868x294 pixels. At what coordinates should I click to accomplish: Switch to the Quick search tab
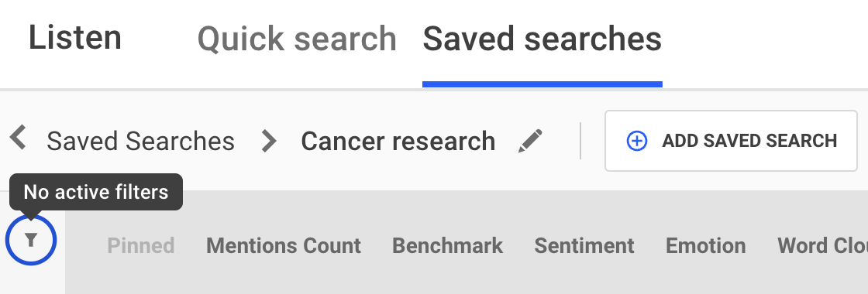click(298, 39)
